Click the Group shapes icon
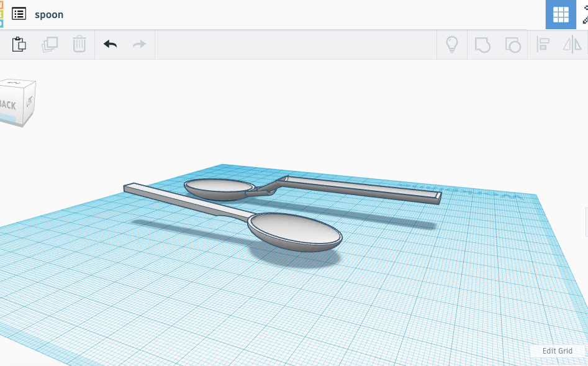Screen dimensions: 588x366 (x=482, y=45)
